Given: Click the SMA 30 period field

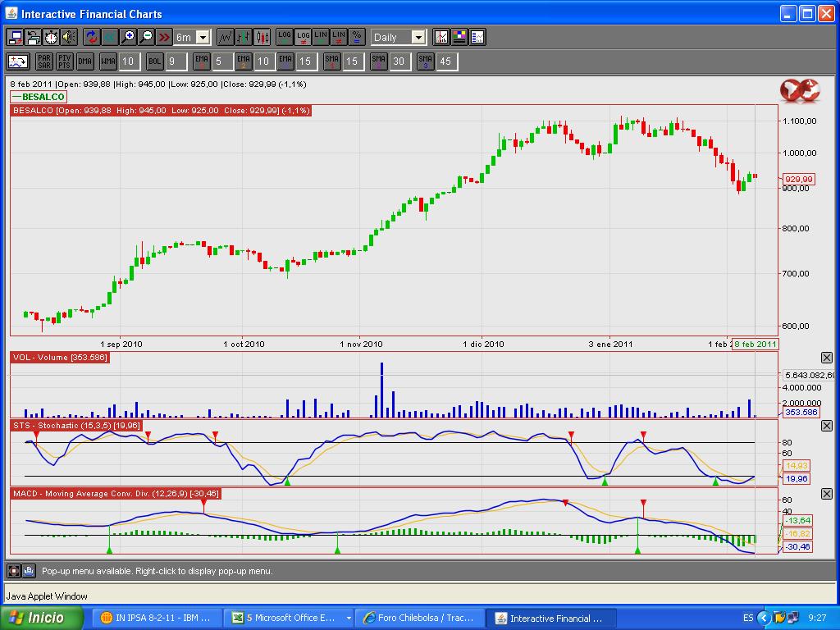Looking at the screenshot, I should coord(399,62).
